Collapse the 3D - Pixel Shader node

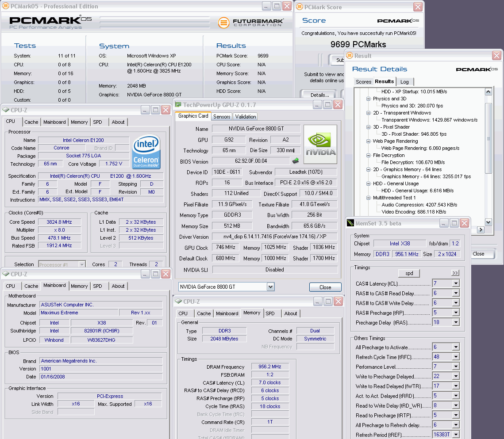[x=368, y=127]
